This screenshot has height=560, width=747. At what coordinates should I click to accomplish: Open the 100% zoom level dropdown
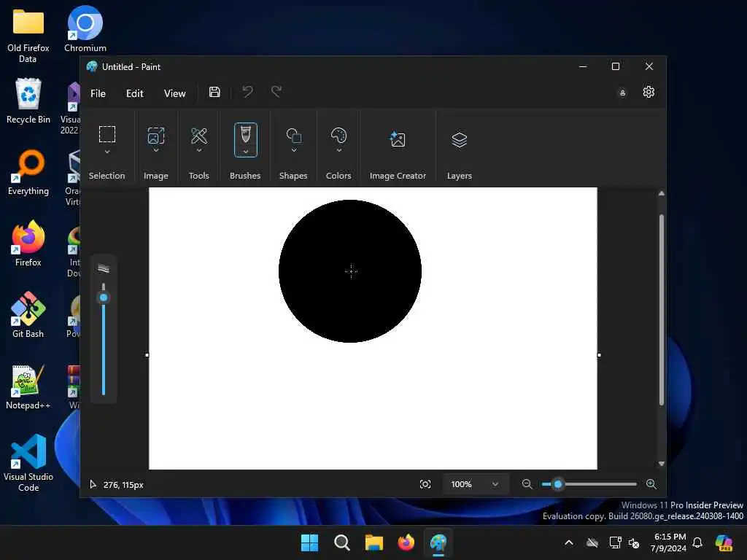coord(475,484)
